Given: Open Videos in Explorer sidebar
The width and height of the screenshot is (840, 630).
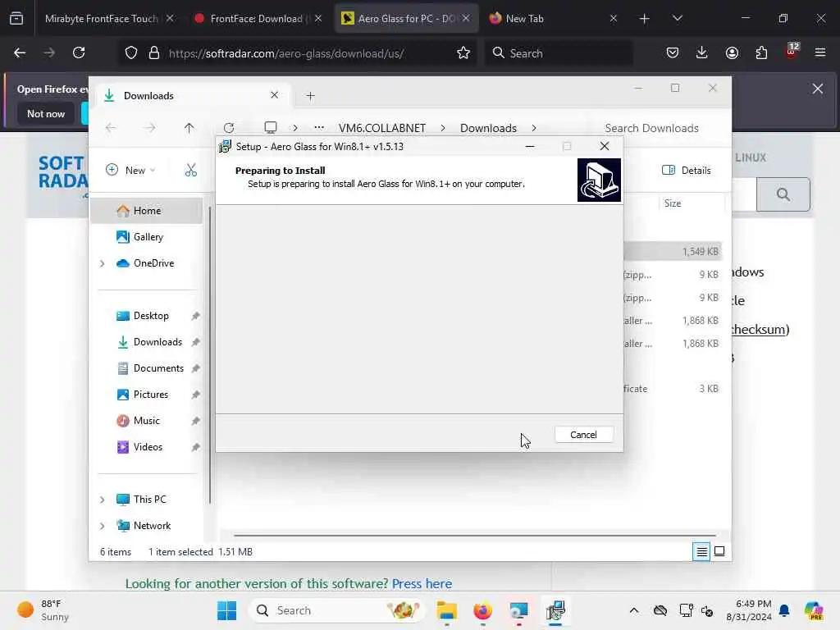Looking at the screenshot, I should (x=146, y=447).
